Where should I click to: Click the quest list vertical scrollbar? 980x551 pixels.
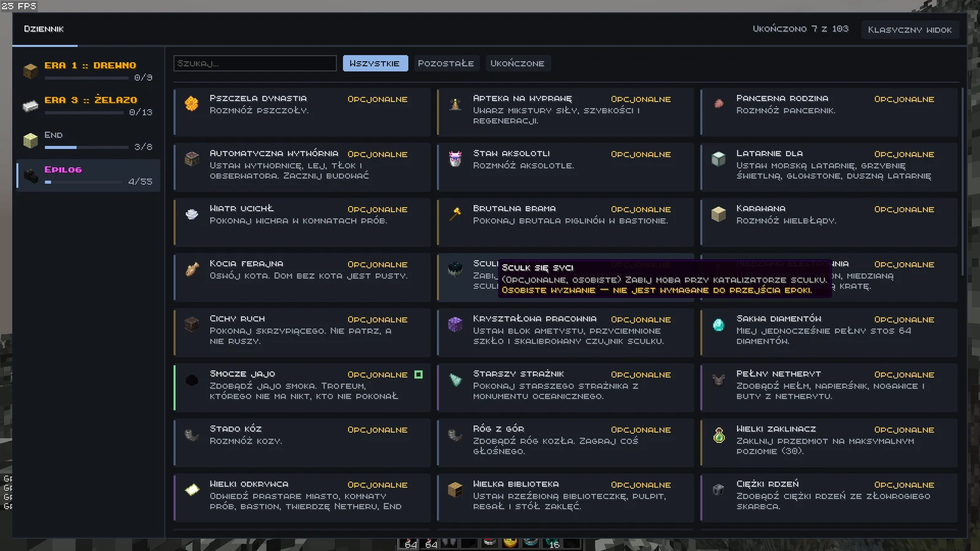pyautogui.click(x=963, y=181)
